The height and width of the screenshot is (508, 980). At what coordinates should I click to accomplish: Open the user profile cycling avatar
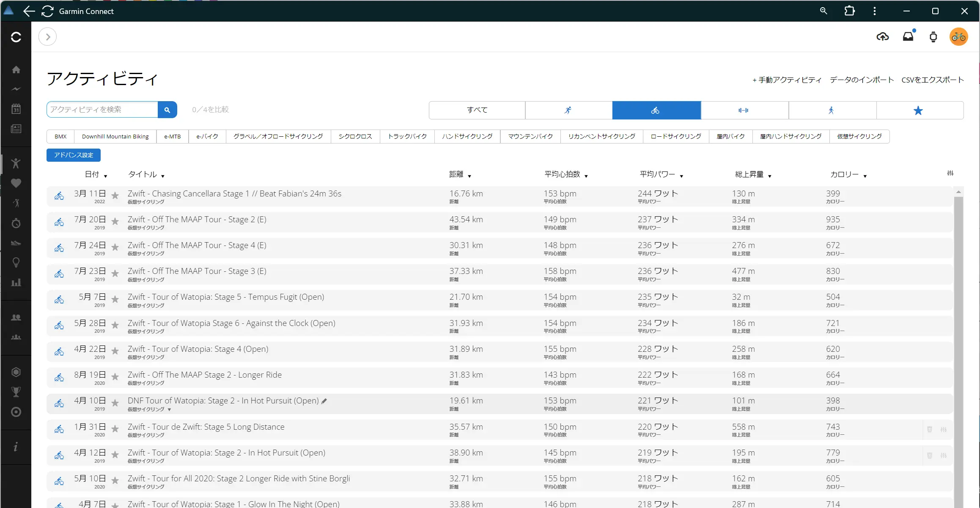click(x=959, y=37)
